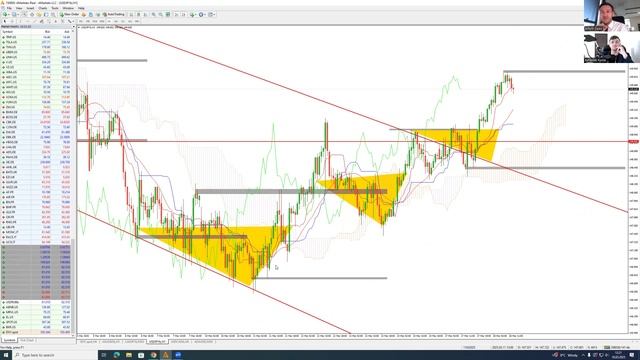Open the XAU spot,H4 chart tab
This screenshot has height=360, width=640.
89,341
